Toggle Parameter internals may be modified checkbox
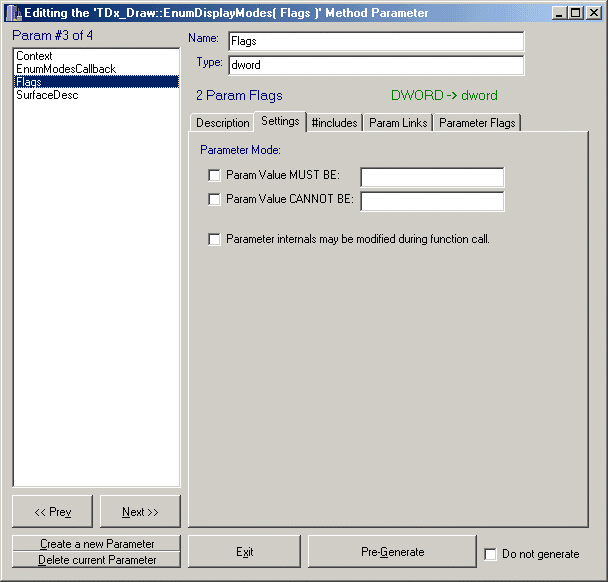Image resolution: width=608 pixels, height=582 pixels. pos(214,239)
